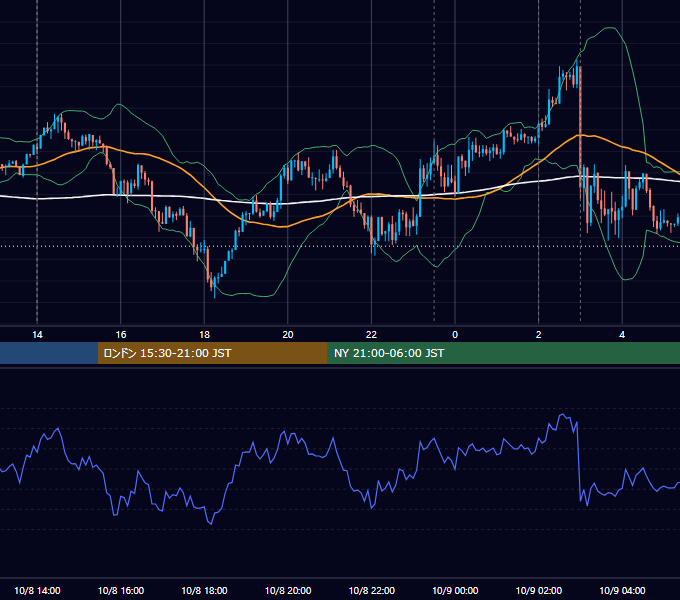Select the blue session band before London
Viewport: 680px width, 600px height.
pos(49,353)
